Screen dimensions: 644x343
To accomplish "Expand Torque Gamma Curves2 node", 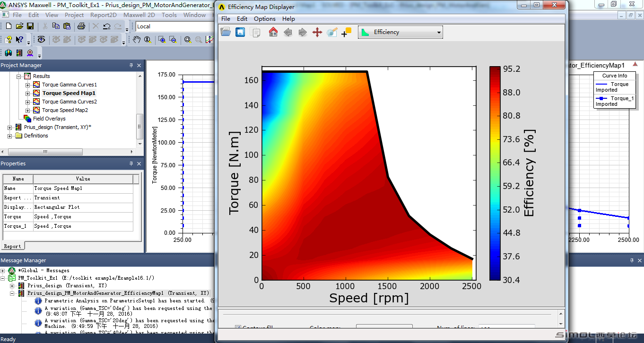I will 27,102.
